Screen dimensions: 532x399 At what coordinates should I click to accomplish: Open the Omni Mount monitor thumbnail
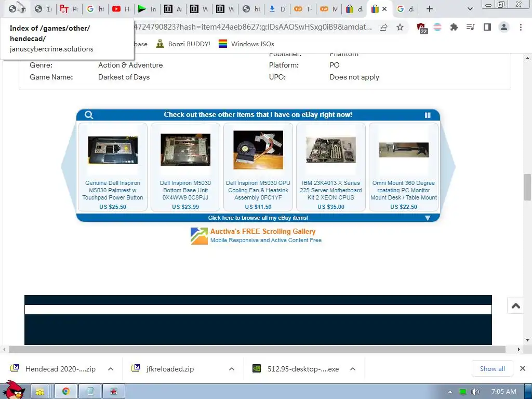point(403,150)
